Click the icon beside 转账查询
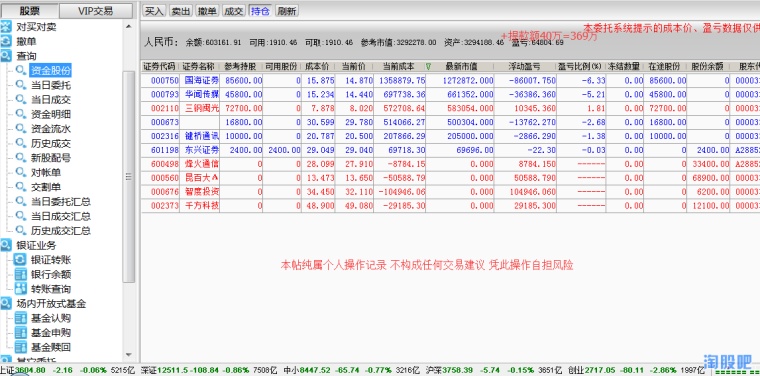This screenshot has height=376, width=760. coord(20,289)
